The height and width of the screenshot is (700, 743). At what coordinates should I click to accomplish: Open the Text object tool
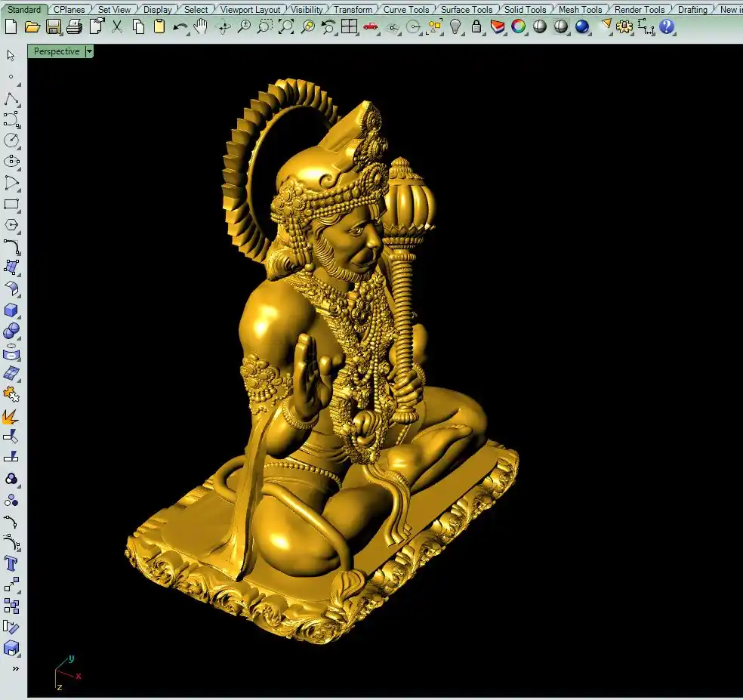(11, 563)
